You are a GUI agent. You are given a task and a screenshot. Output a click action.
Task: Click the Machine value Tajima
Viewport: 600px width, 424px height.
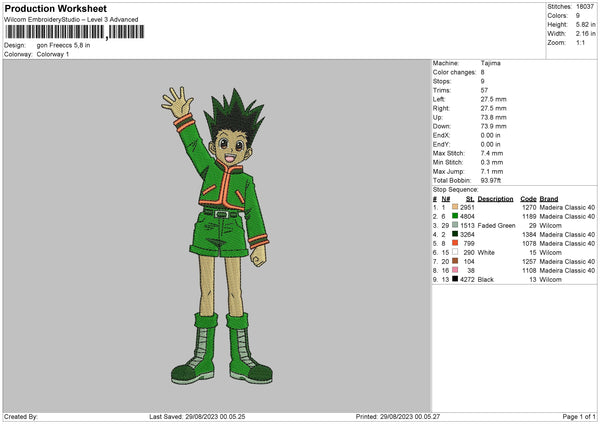point(491,63)
